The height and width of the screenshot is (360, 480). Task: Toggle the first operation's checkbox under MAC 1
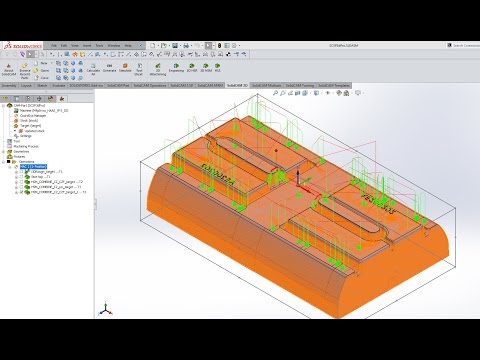coord(22,172)
